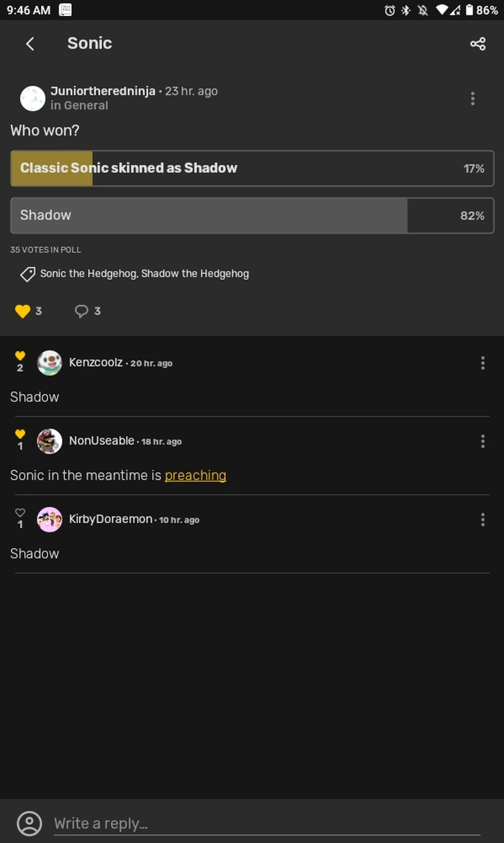Select the Shadow poll option
The height and width of the screenshot is (843, 504).
click(252, 215)
